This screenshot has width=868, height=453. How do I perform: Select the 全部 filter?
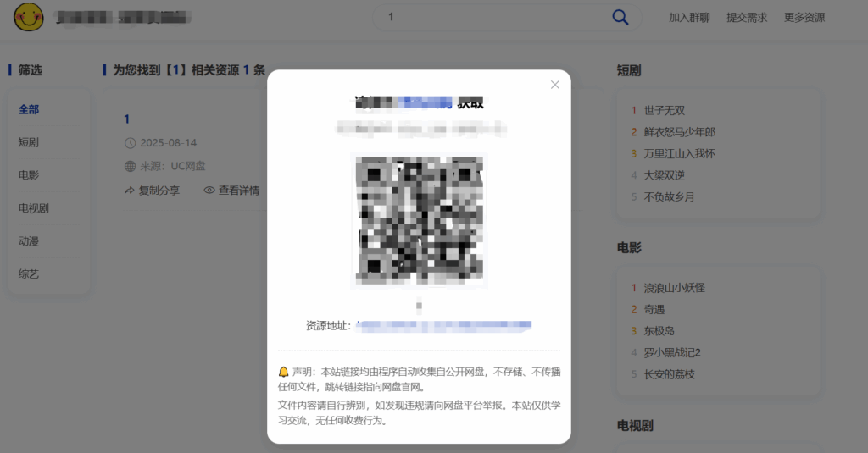(x=29, y=109)
